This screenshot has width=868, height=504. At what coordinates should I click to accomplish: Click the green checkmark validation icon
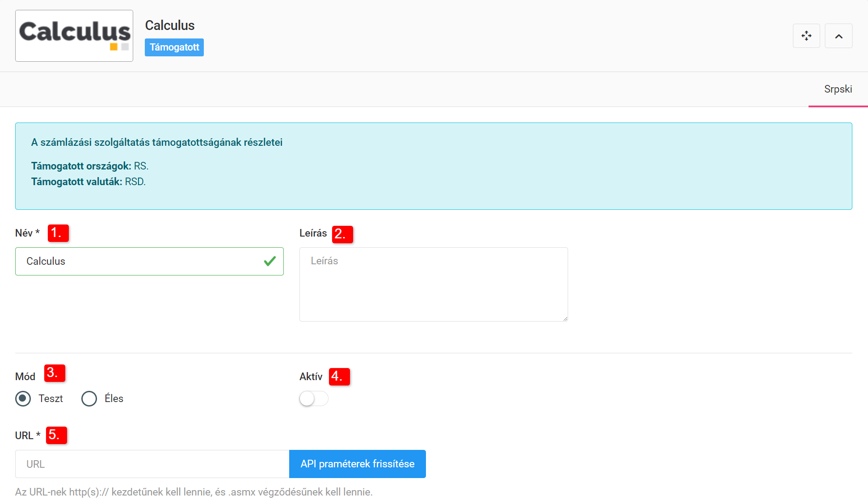click(x=270, y=261)
